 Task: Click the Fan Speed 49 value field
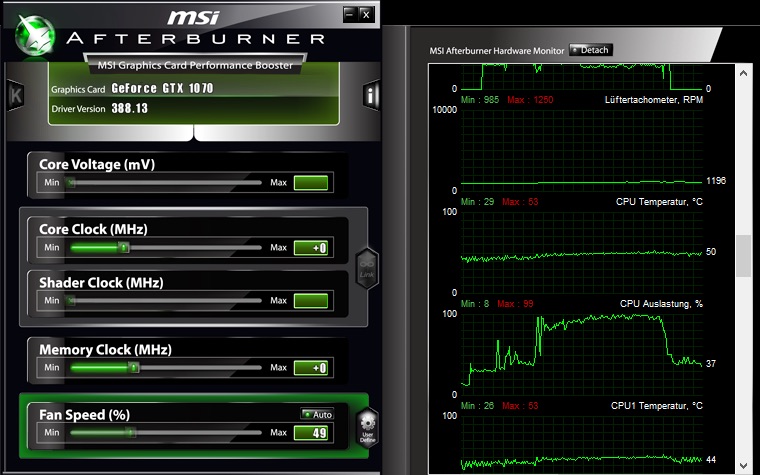tap(311, 432)
